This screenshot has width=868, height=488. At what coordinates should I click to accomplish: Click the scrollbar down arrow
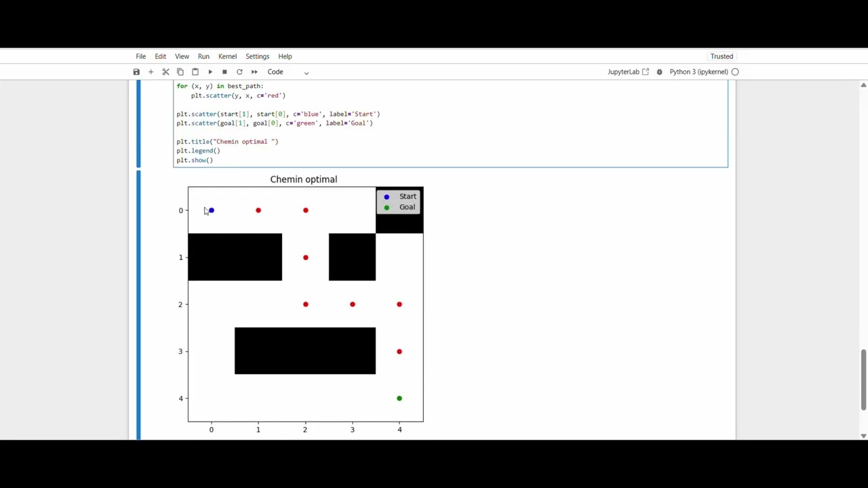(x=863, y=436)
